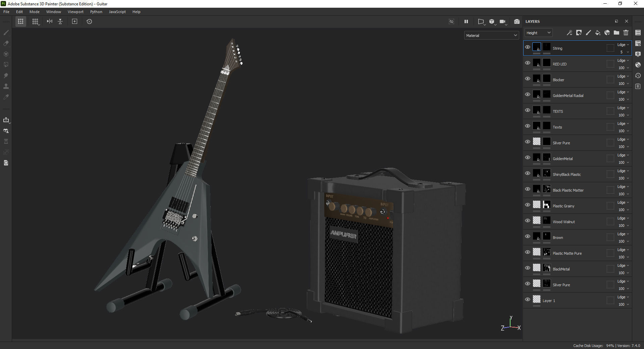Open the Edit menu

coord(19,12)
